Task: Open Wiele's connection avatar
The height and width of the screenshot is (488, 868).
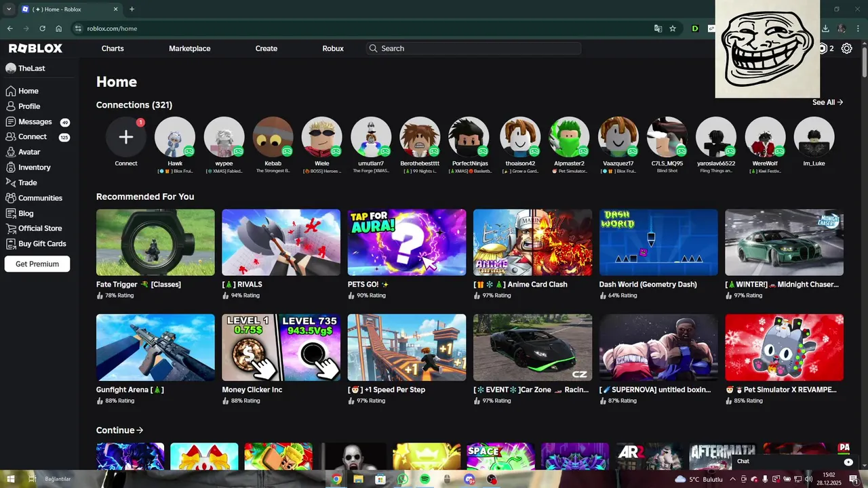Action: coord(321,137)
